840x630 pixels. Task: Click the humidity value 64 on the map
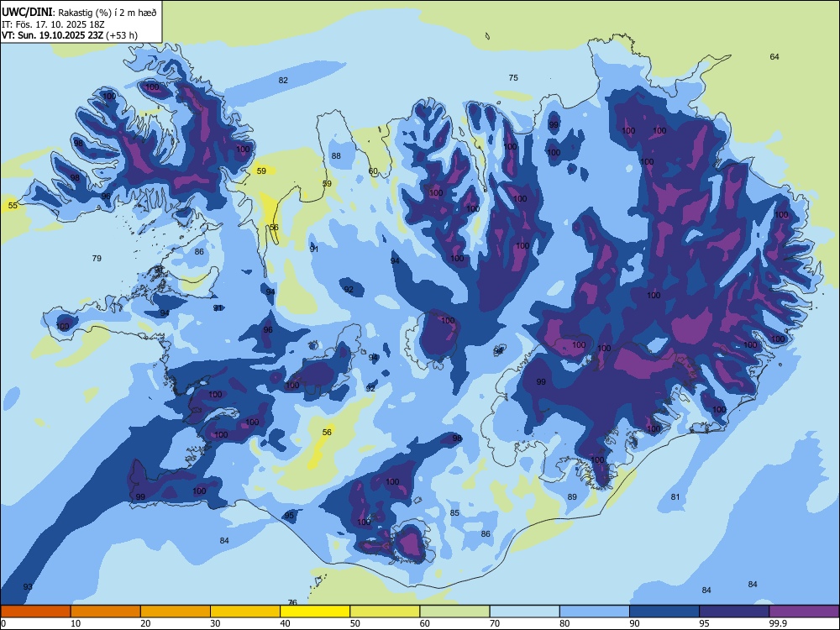pyautogui.click(x=774, y=57)
